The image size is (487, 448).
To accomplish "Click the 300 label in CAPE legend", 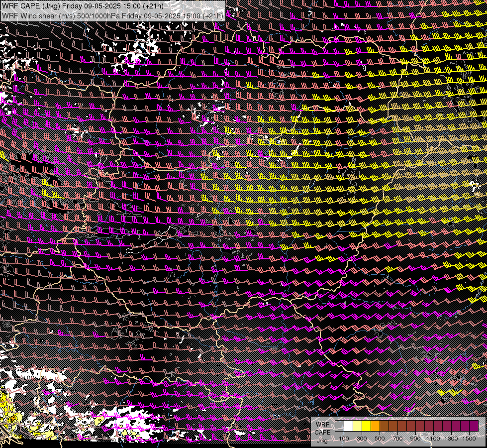I will point(362,439).
